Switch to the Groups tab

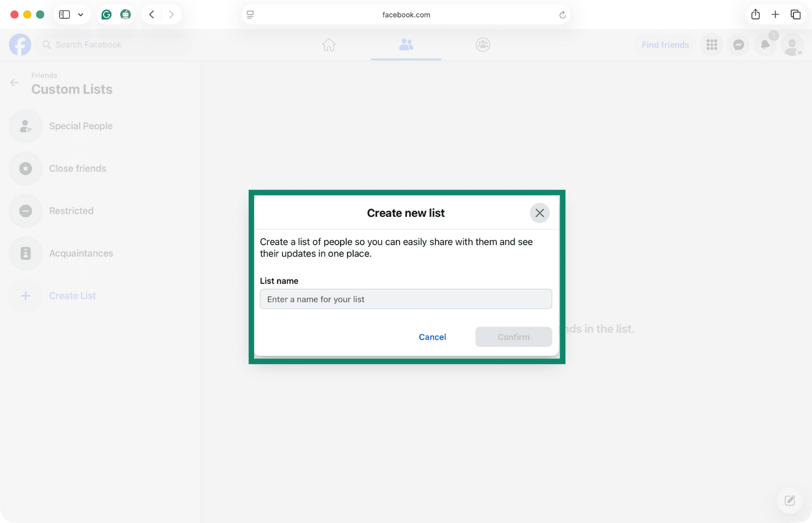(482, 45)
